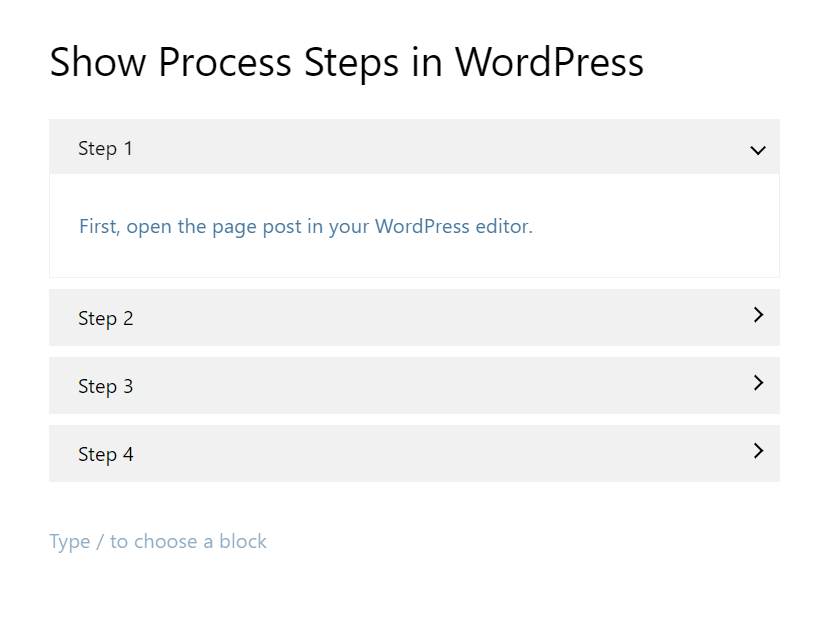Expand the Step 2 accordion label
This screenshot has height=622, width=825.
click(x=105, y=319)
